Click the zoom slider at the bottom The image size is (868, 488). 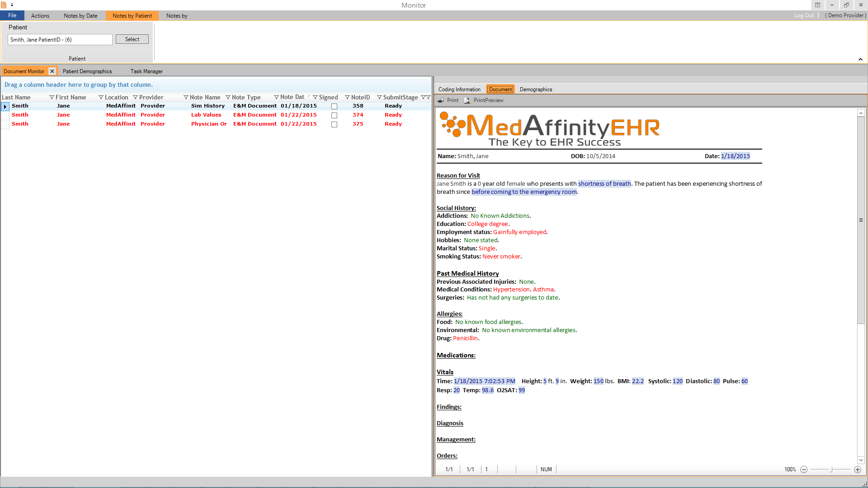pos(831,469)
